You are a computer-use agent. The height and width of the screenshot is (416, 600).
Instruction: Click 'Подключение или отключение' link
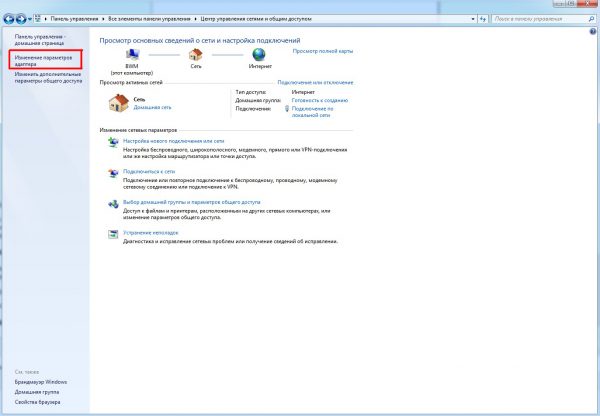[x=315, y=82]
